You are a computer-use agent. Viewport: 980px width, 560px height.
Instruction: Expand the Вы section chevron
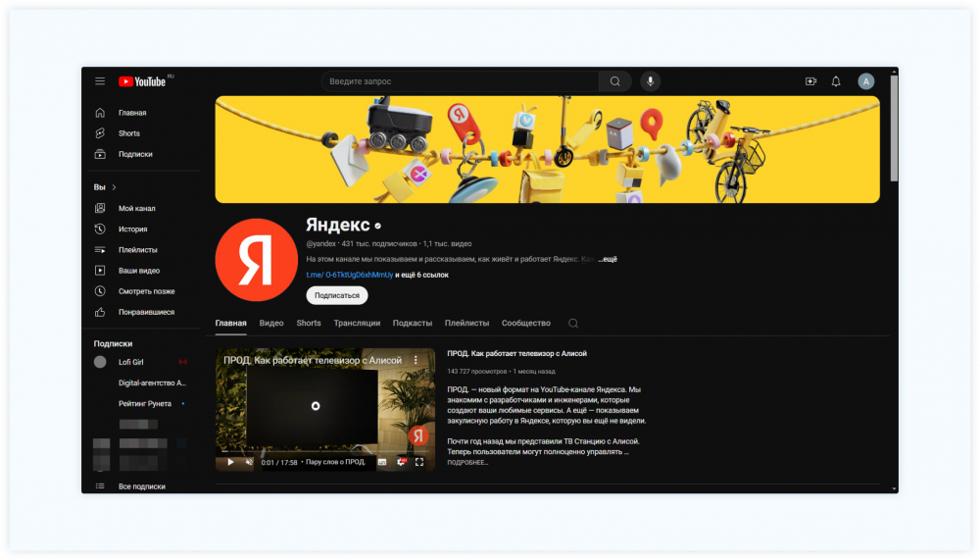[114, 187]
